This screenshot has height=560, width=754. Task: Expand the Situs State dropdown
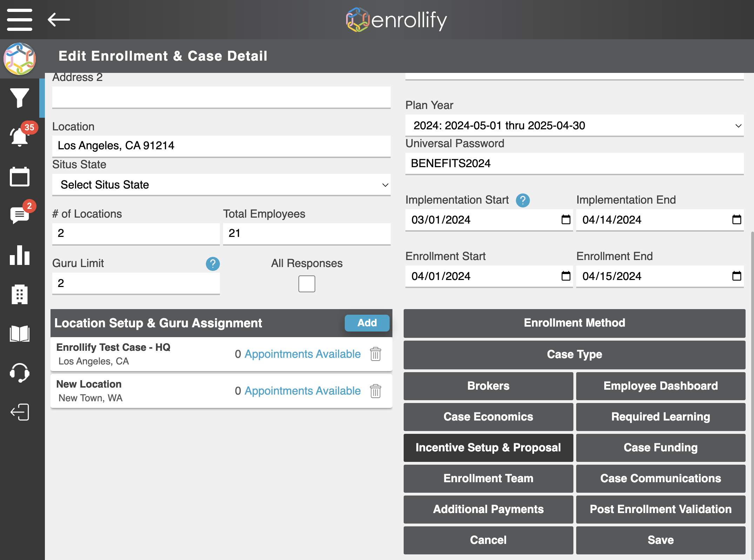(221, 185)
